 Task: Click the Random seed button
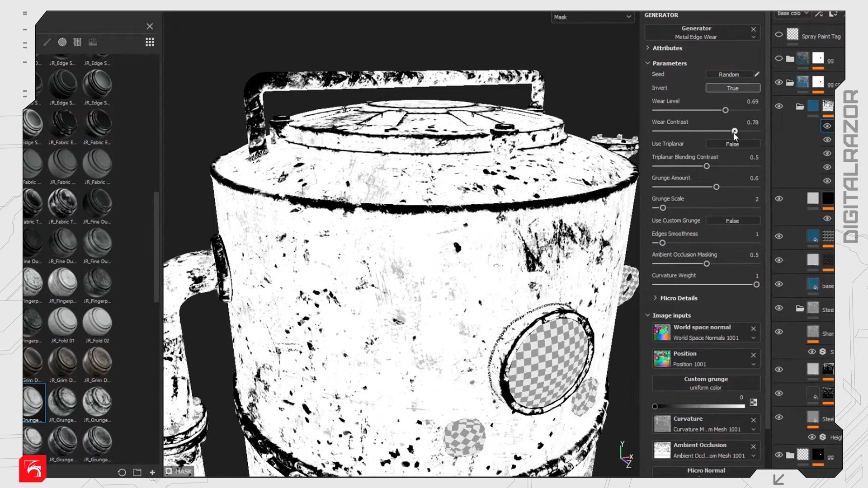click(728, 74)
